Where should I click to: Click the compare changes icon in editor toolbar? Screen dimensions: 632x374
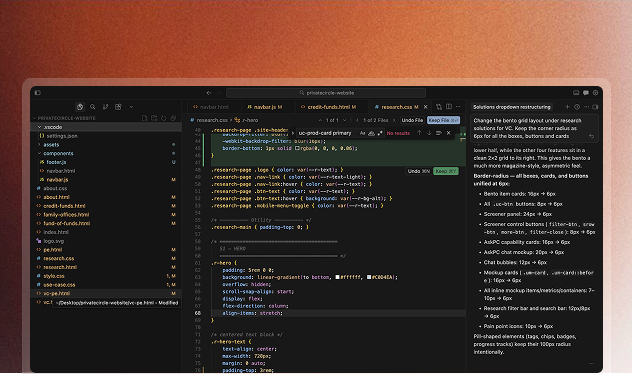tap(439, 107)
